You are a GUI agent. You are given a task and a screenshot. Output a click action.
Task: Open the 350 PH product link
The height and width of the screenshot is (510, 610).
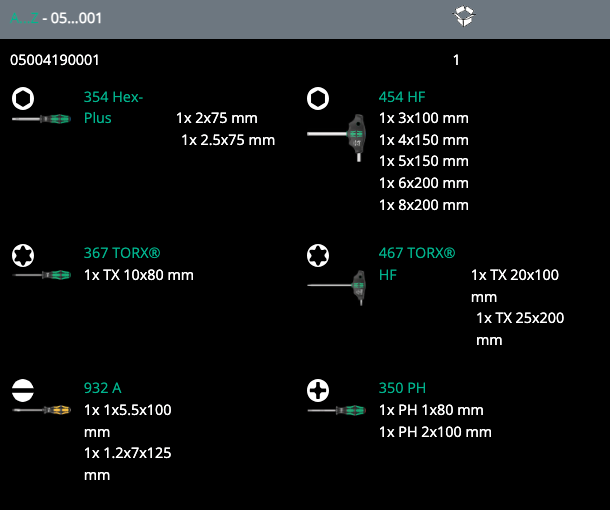coord(402,388)
